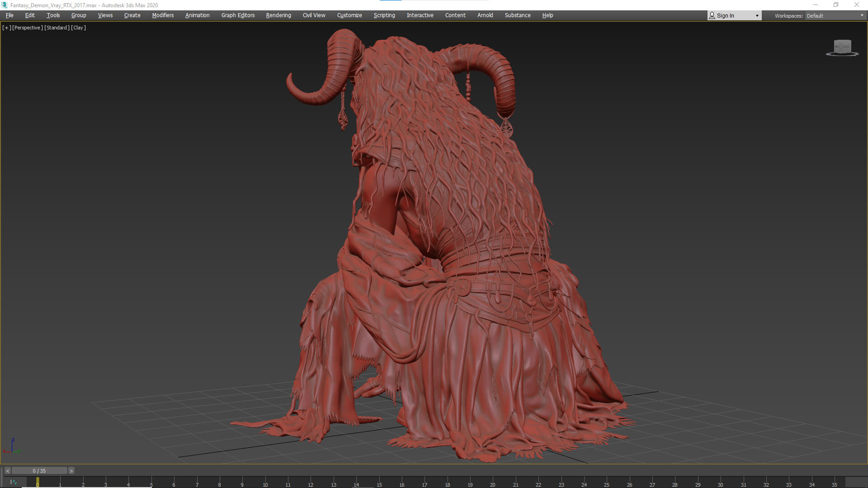Click frame 10 on the timeline track

point(265,483)
